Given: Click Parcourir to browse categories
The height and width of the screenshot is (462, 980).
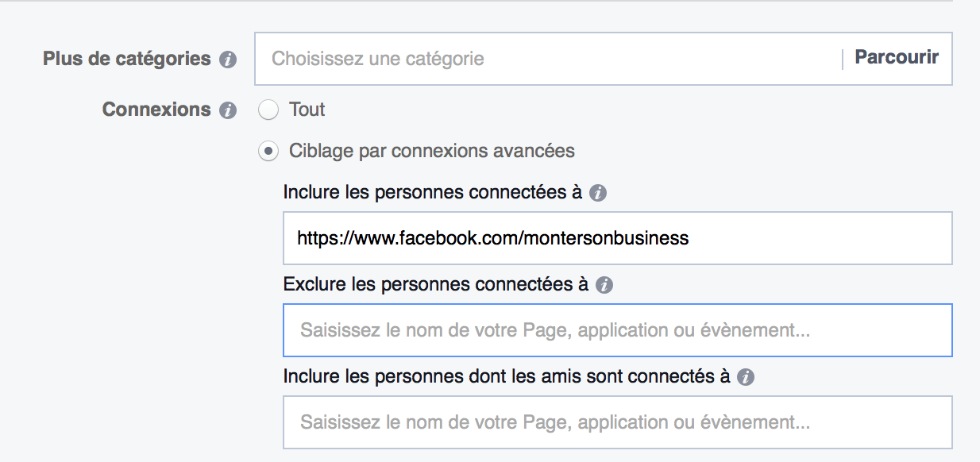Looking at the screenshot, I should click(897, 57).
